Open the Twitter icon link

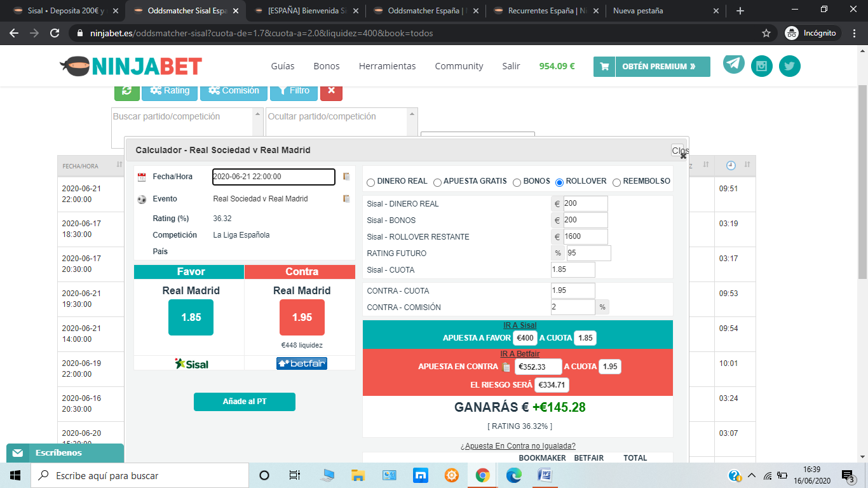click(x=790, y=66)
